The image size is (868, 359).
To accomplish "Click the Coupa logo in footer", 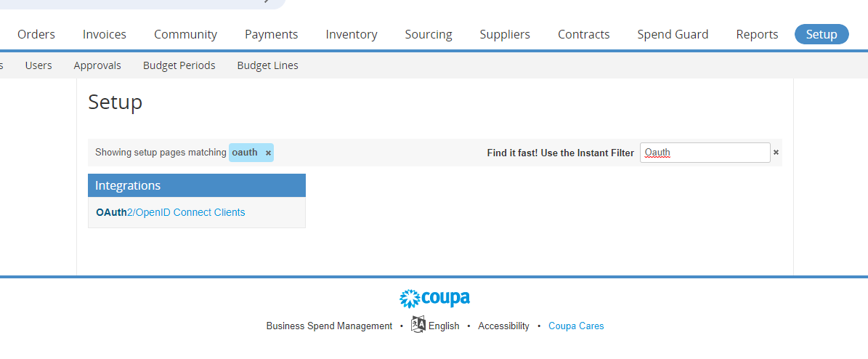I will [x=434, y=298].
